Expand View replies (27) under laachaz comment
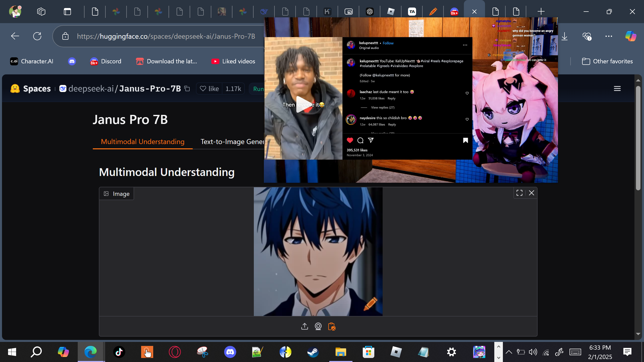 pyautogui.click(x=383, y=107)
